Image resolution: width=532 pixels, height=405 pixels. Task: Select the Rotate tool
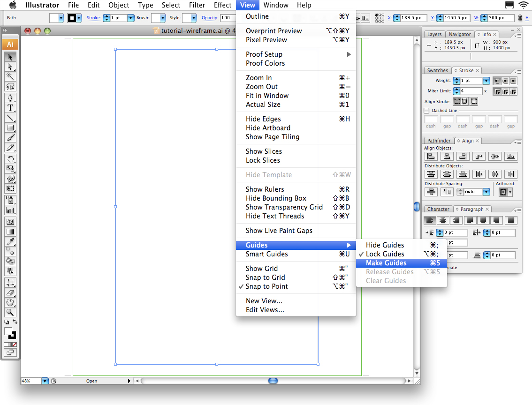point(10,159)
